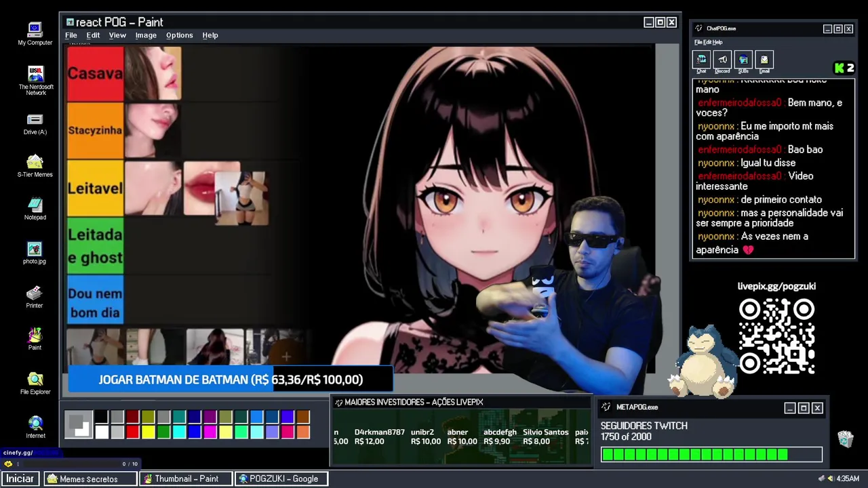The height and width of the screenshot is (488, 868).
Task: Click the 'Igual tu disse' chat message
Action: pyautogui.click(x=747, y=163)
